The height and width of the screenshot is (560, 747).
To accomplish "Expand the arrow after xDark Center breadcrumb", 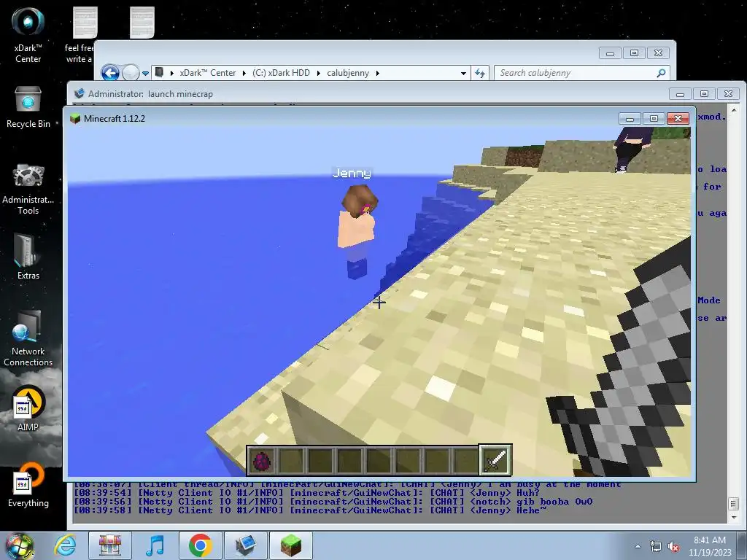I will (244, 73).
